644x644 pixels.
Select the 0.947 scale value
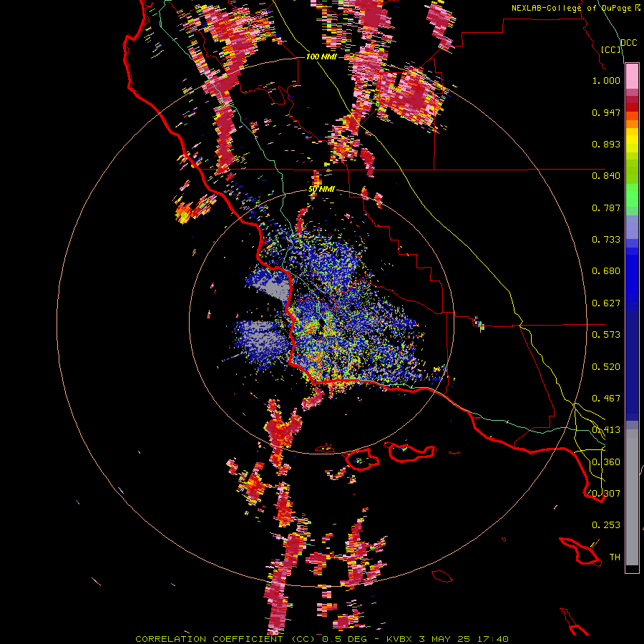point(606,112)
